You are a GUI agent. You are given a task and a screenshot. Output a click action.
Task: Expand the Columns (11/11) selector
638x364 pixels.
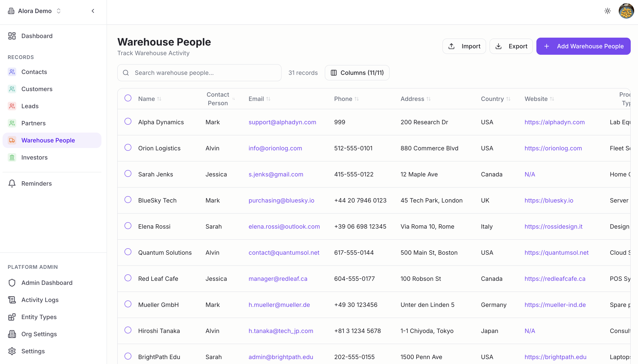[357, 73]
